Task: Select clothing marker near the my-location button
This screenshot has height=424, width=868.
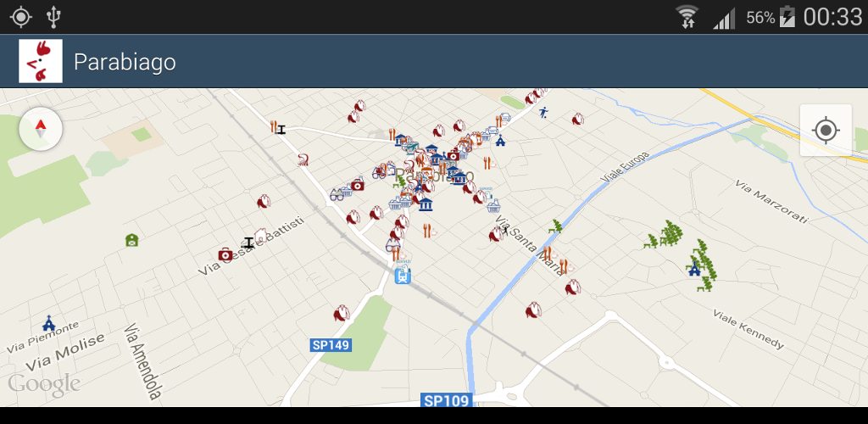Action: click(x=578, y=119)
